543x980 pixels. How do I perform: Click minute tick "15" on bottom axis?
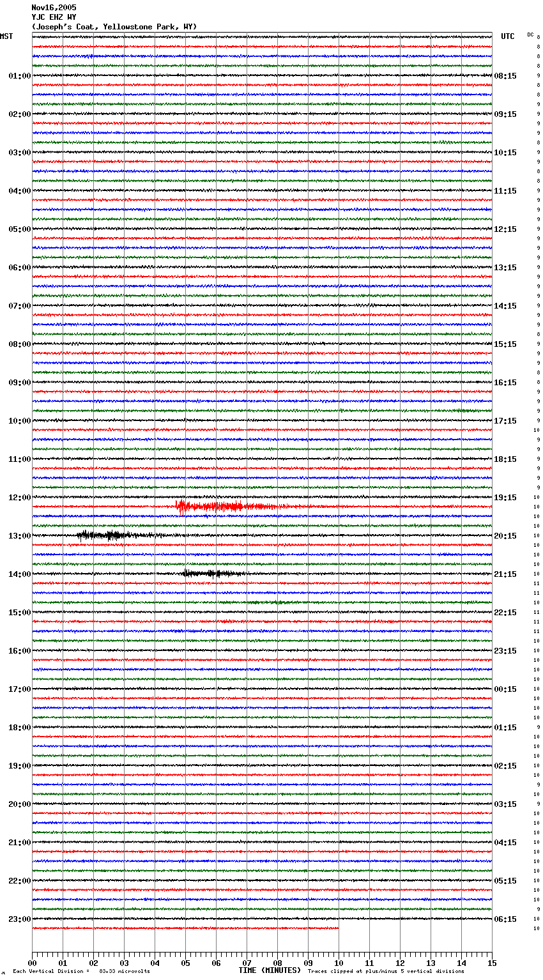pyautogui.click(x=492, y=963)
